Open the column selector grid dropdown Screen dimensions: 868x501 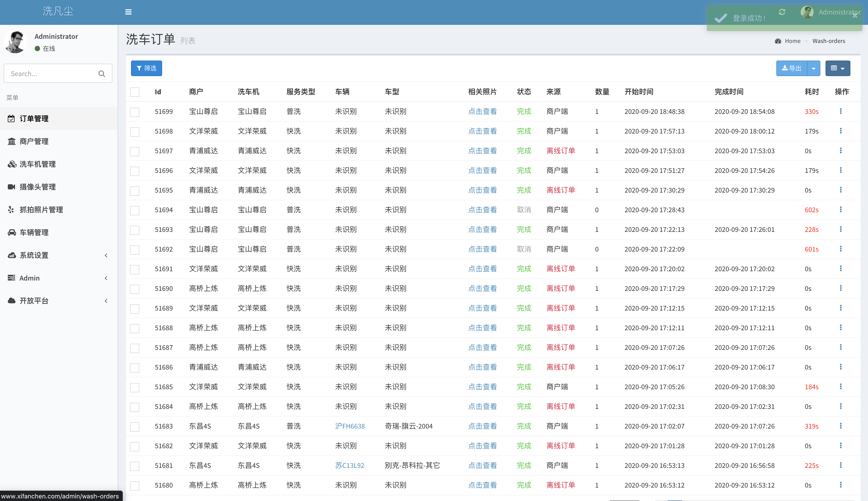pyautogui.click(x=838, y=69)
